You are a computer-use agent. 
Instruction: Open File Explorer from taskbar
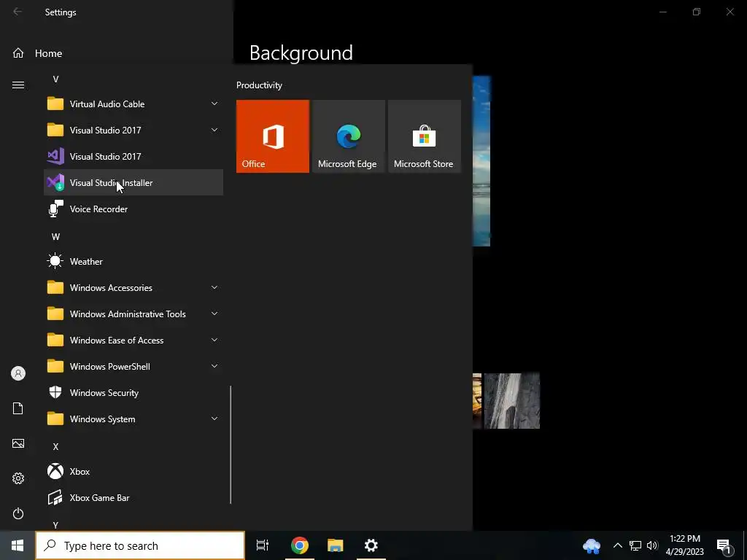click(336, 545)
